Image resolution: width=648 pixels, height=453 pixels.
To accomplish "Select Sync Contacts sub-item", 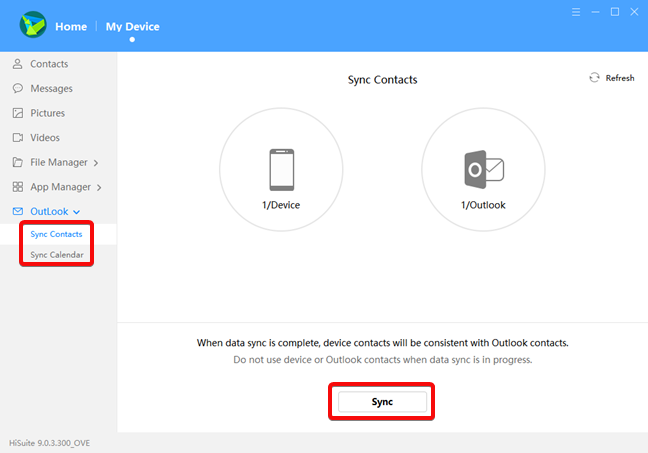I will click(56, 234).
